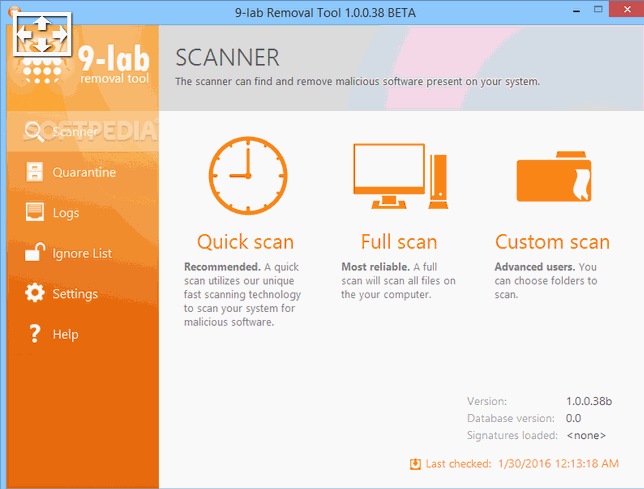Screen dimensions: 644x489
Task: Select the Full scan heading text
Action: pyautogui.click(x=398, y=242)
